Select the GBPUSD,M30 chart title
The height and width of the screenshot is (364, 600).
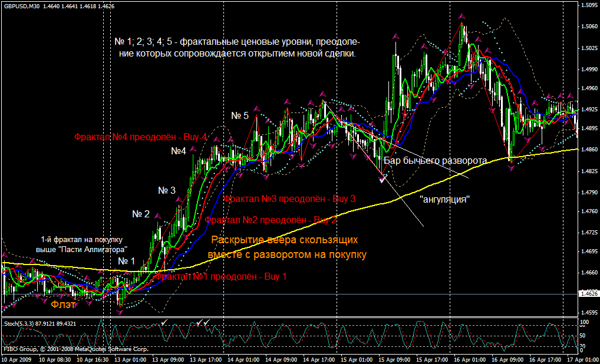(x=22, y=5)
